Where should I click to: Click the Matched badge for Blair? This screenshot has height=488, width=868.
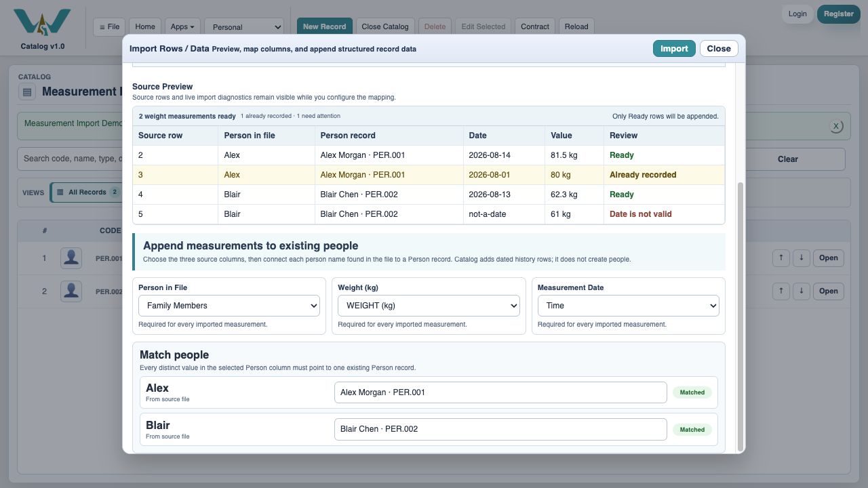pyautogui.click(x=692, y=430)
